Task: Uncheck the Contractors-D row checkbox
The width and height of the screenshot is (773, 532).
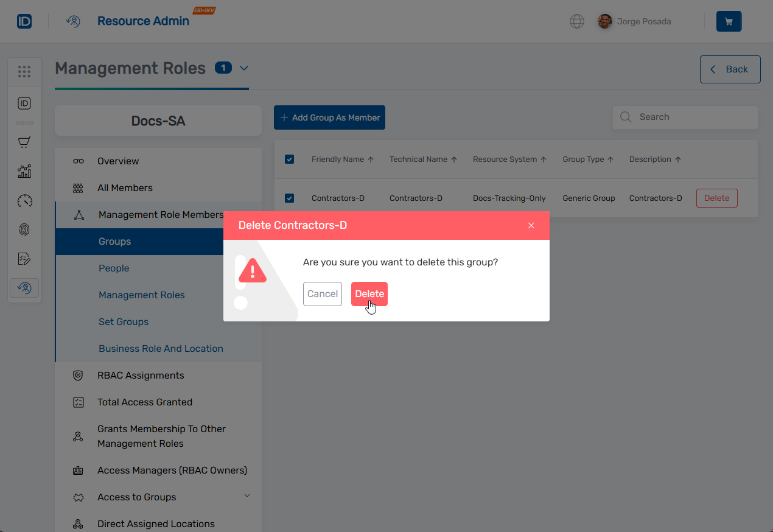Action: click(x=289, y=198)
